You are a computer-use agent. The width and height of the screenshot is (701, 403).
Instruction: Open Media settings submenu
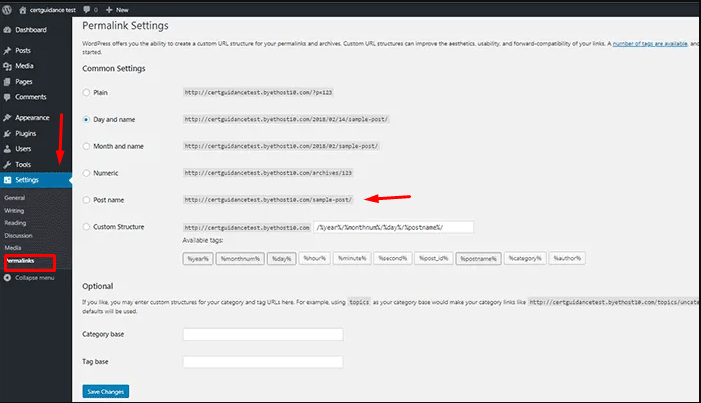[13, 247]
